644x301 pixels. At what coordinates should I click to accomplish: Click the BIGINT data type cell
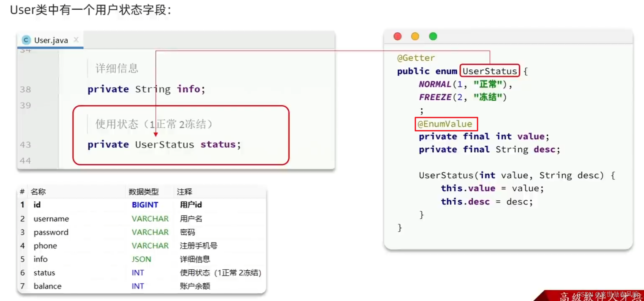145,205
